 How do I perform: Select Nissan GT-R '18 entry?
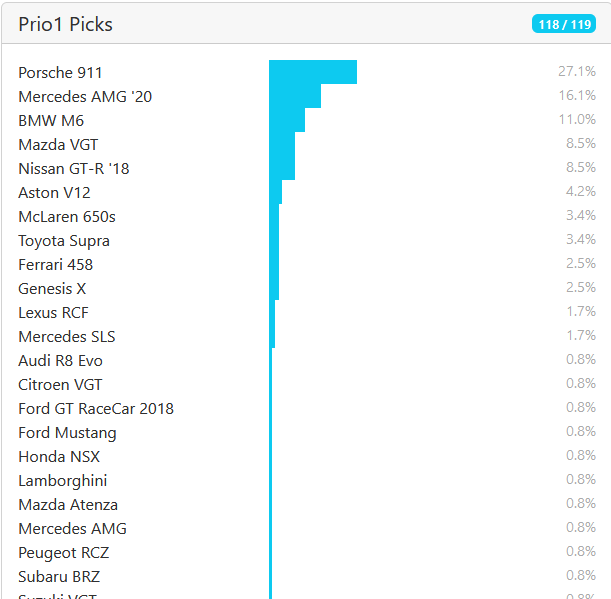(74, 169)
